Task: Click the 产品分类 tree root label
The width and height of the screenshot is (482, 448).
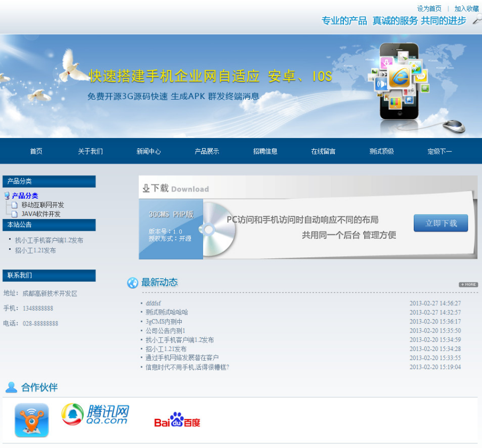Action: pyautogui.click(x=25, y=196)
